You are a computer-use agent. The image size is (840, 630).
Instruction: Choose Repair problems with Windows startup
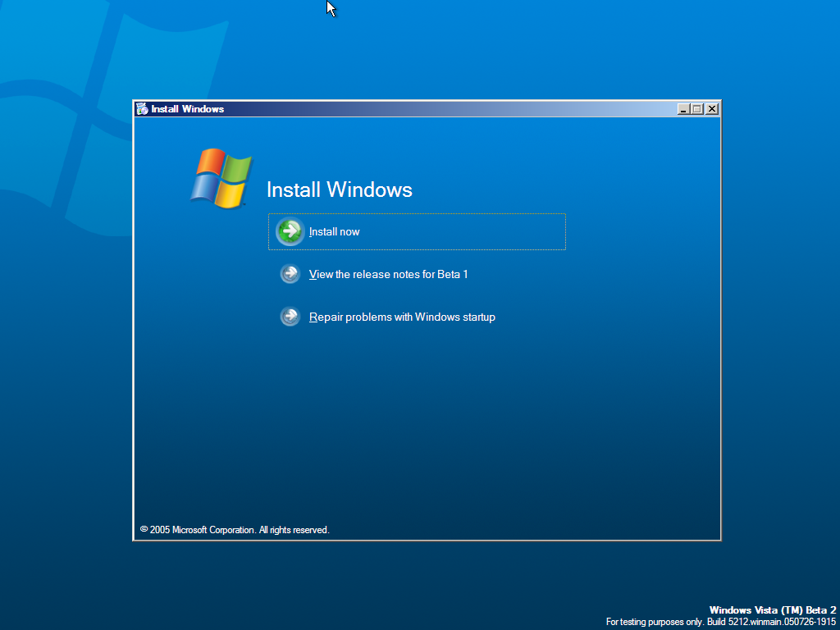pos(402,317)
